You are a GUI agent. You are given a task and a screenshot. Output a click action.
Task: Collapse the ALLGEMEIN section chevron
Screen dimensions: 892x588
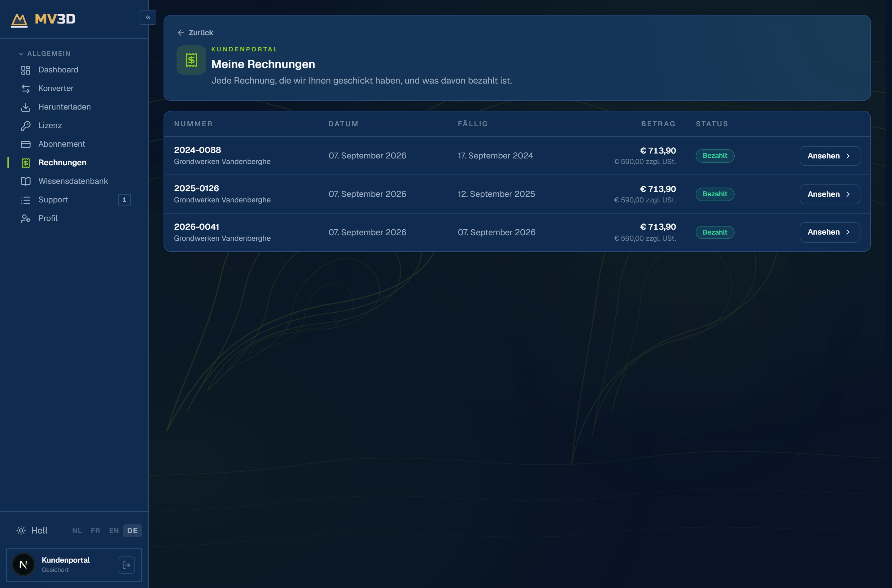click(x=21, y=54)
